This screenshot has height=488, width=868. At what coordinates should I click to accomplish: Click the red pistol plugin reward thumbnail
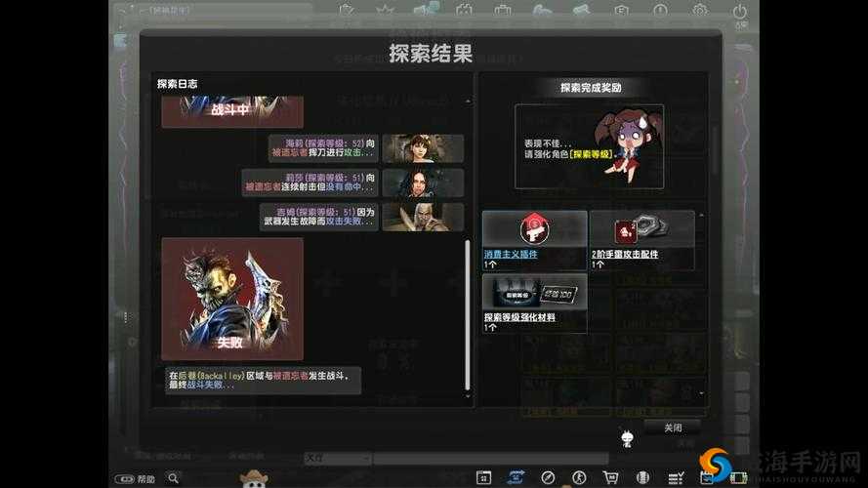[534, 229]
